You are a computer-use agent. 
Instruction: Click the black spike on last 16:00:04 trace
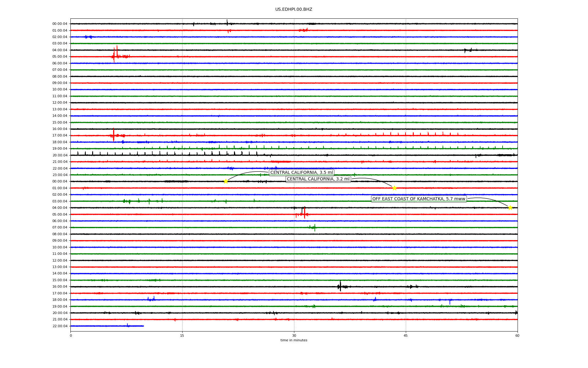tap(340, 286)
